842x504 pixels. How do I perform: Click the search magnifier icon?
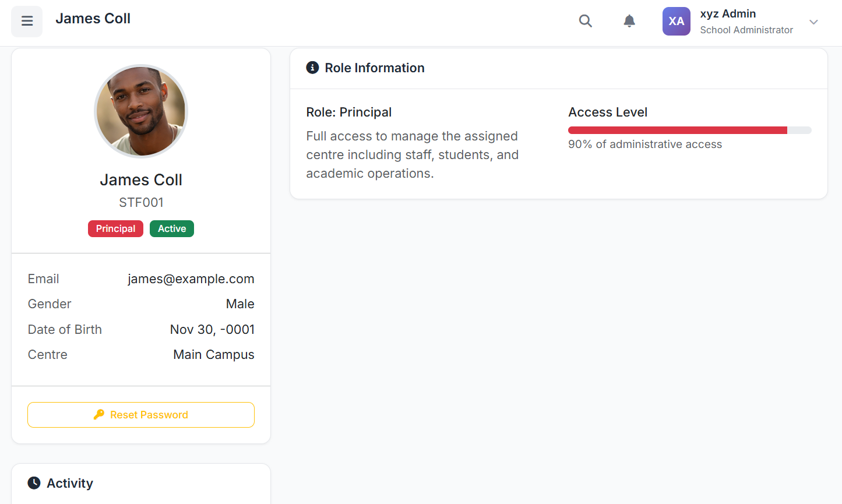(x=585, y=22)
